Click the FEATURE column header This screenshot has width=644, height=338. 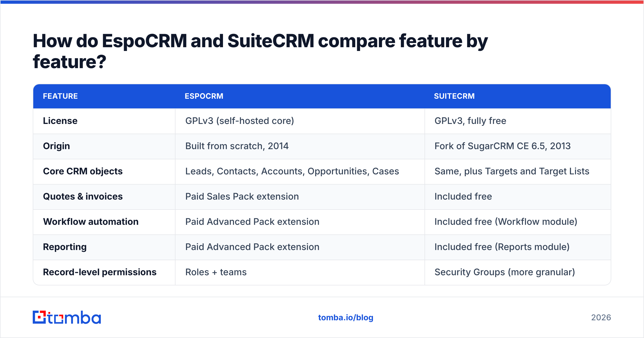pyautogui.click(x=60, y=96)
